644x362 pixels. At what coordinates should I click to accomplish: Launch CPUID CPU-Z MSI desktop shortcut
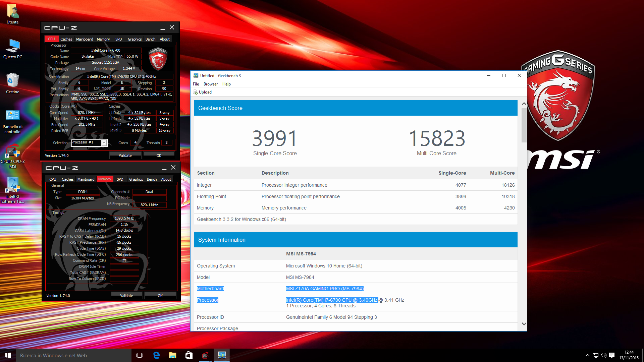13,156
